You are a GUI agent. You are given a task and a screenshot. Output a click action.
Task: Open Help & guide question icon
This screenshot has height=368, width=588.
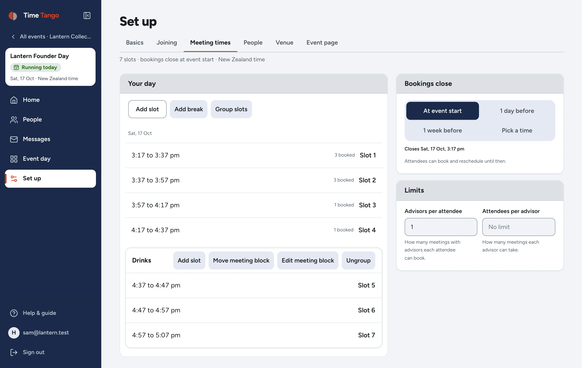[x=14, y=313]
